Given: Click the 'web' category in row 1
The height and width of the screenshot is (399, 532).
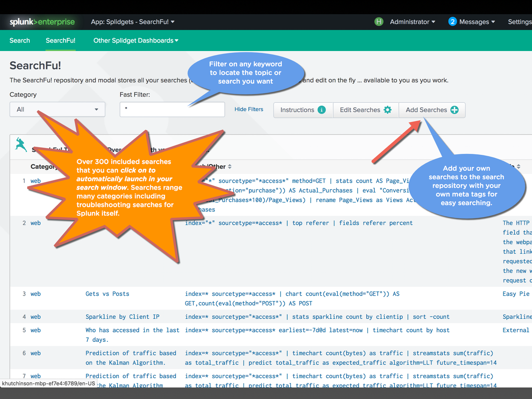Looking at the screenshot, I should pos(35,181).
